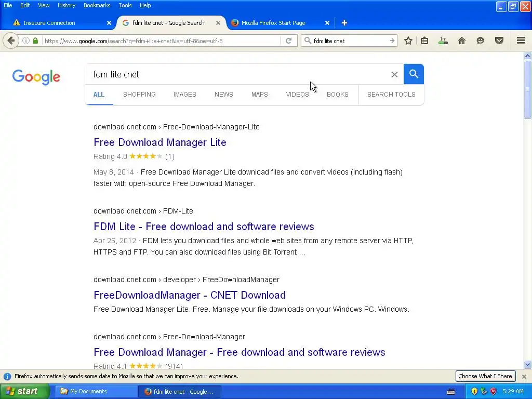Go back using the browser back arrow
Viewport: 532px width, 399px height.
(x=11, y=41)
